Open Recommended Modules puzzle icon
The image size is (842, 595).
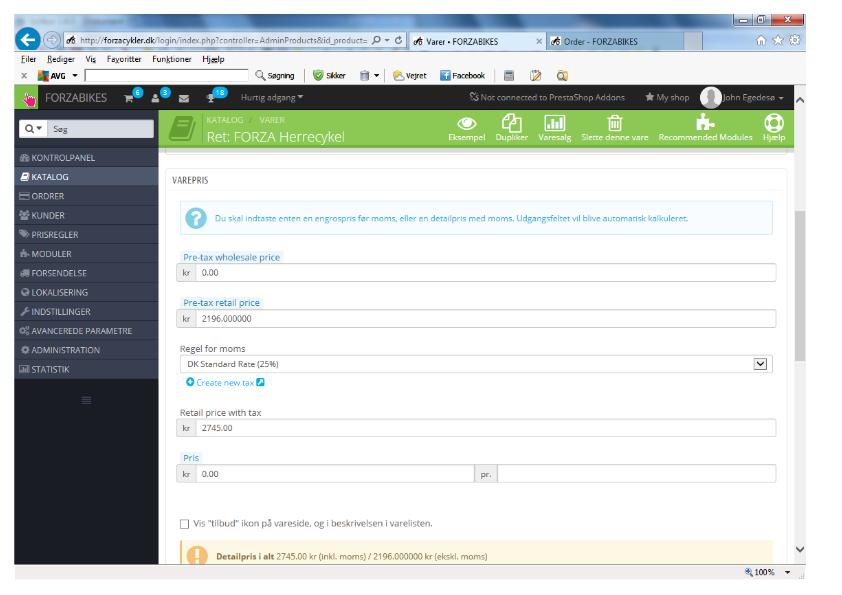pyautogui.click(x=705, y=128)
